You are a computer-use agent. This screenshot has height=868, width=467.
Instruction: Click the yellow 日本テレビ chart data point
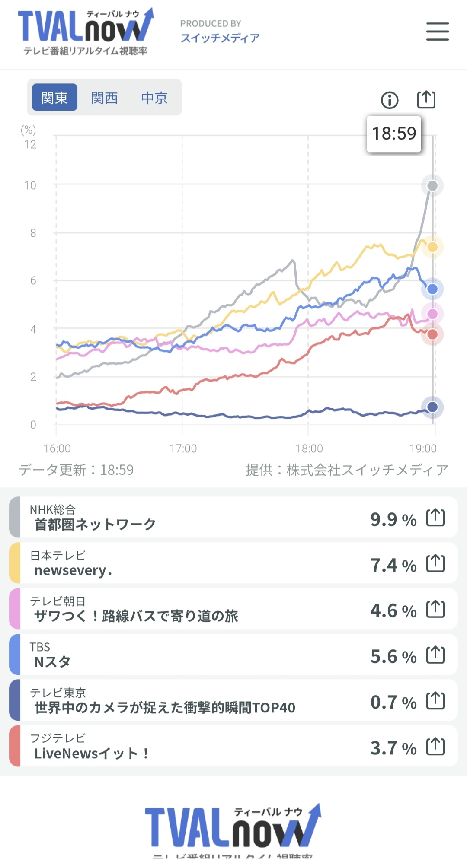(432, 247)
